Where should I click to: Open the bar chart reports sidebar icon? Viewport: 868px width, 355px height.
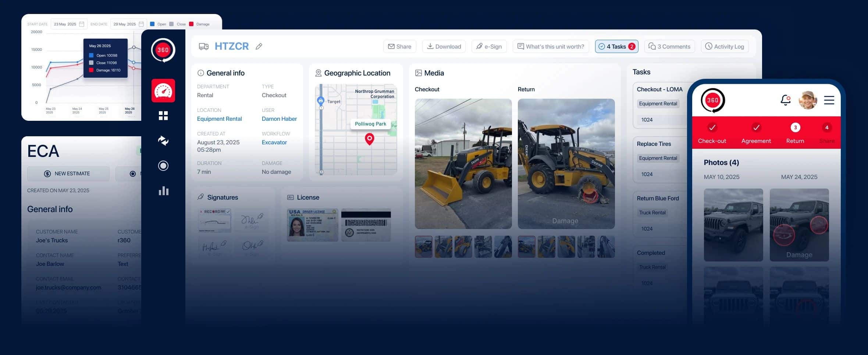(163, 191)
